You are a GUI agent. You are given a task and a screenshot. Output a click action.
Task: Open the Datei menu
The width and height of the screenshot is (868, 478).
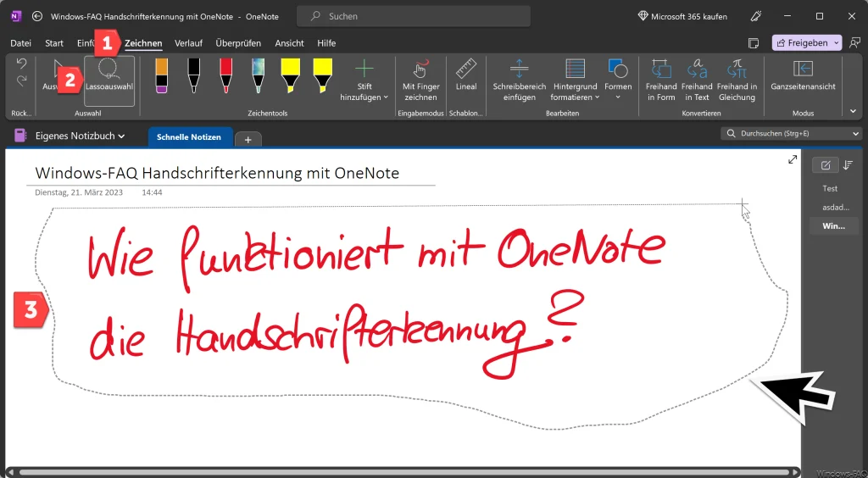pos(21,43)
